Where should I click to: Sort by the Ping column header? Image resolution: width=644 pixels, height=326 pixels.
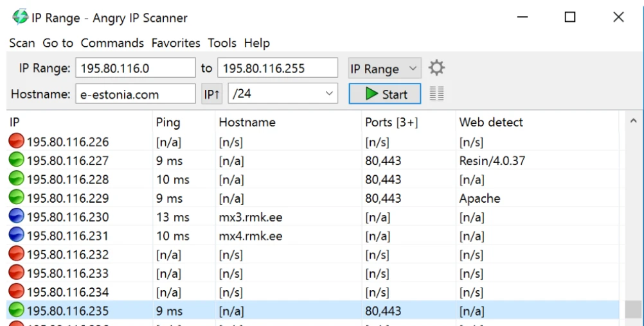click(x=184, y=122)
